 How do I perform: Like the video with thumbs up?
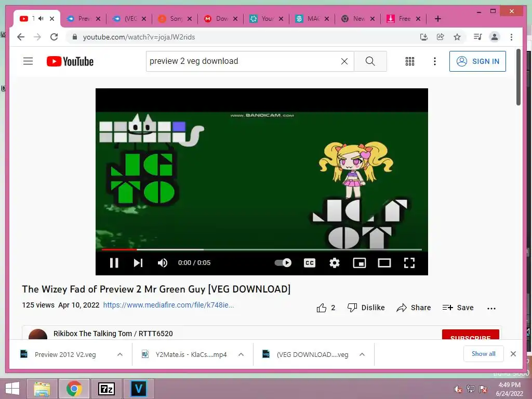click(x=321, y=308)
